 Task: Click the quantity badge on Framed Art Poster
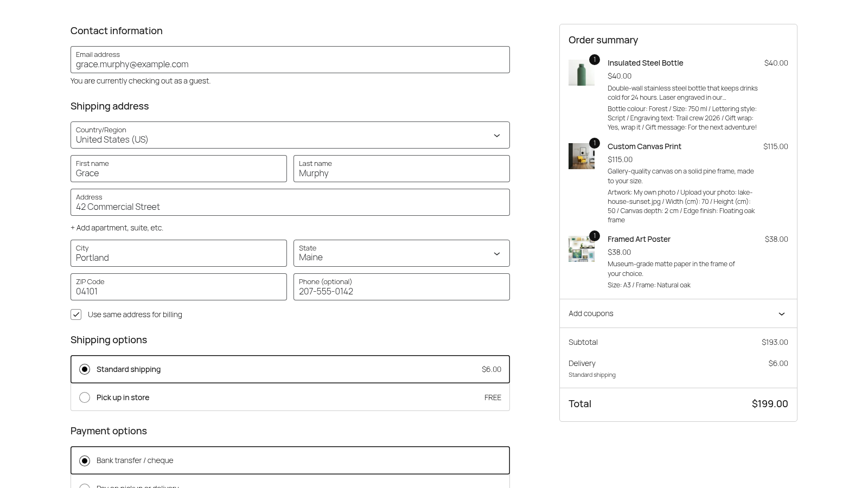coord(595,236)
